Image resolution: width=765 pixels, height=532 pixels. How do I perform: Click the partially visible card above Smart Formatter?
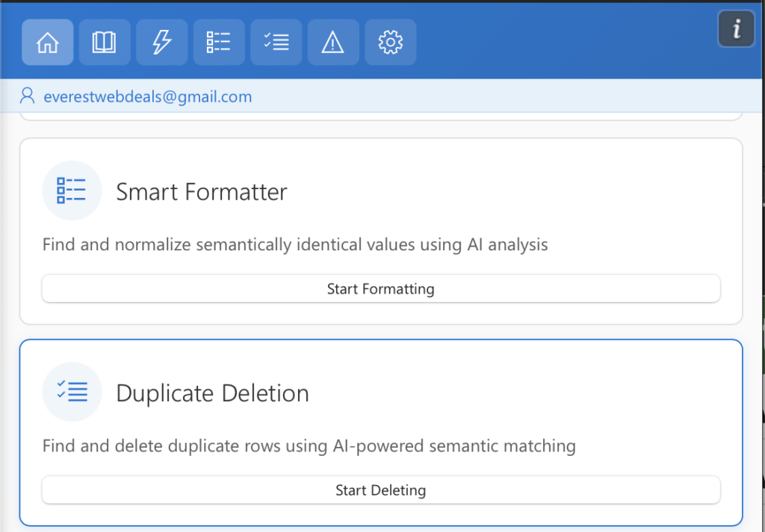click(x=381, y=117)
